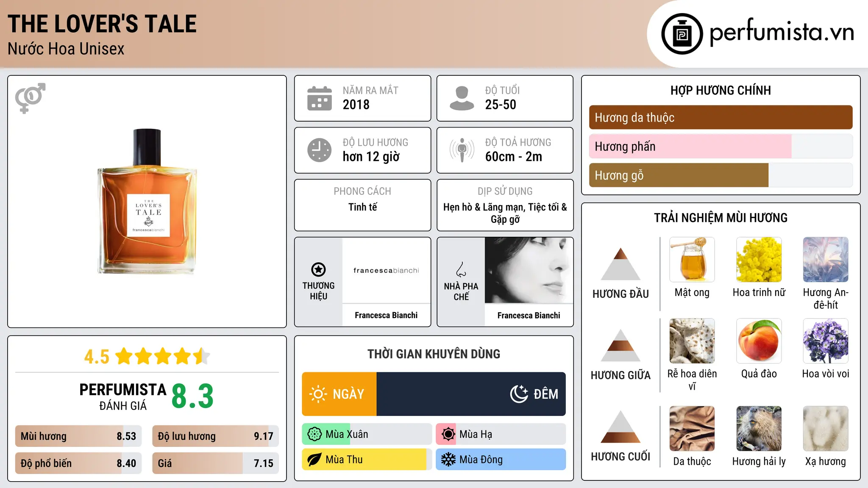Click the Francesca Bianchi perfumer name label
The height and width of the screenshot is (488, 868).
pyautogui.click(x=529, y=315)
